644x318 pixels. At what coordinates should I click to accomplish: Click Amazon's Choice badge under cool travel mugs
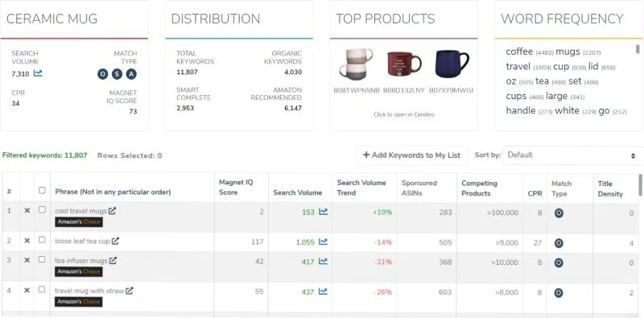[x=78, y=222]
